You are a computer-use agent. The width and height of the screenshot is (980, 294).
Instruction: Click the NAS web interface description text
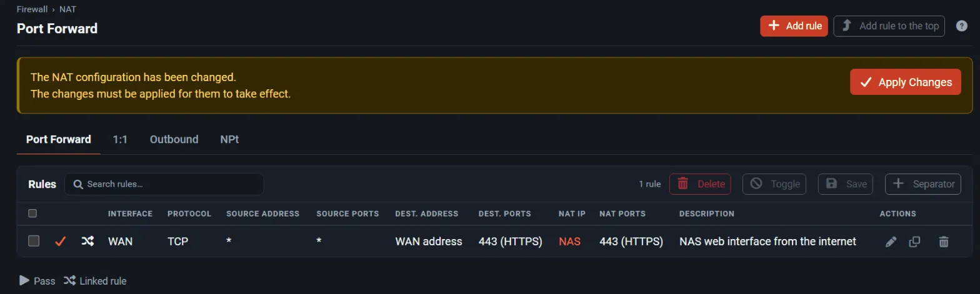tap(767, 241)
